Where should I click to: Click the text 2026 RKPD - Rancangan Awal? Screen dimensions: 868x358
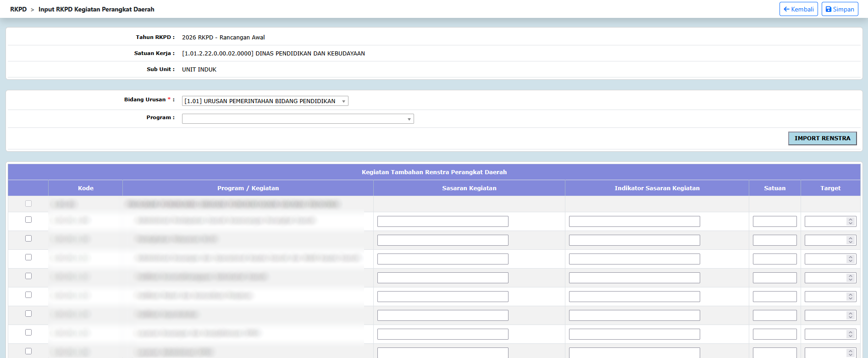pos(223,38)
